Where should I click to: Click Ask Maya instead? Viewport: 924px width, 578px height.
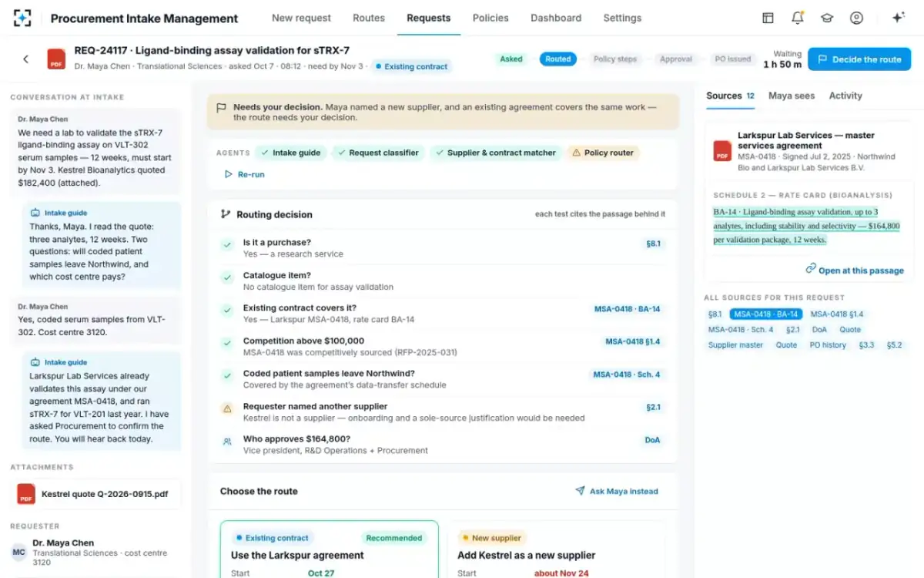[617, 491]
